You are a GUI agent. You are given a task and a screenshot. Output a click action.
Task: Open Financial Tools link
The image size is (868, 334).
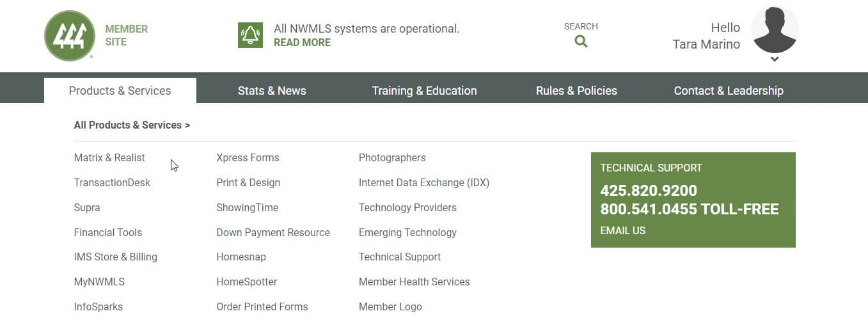108,232
